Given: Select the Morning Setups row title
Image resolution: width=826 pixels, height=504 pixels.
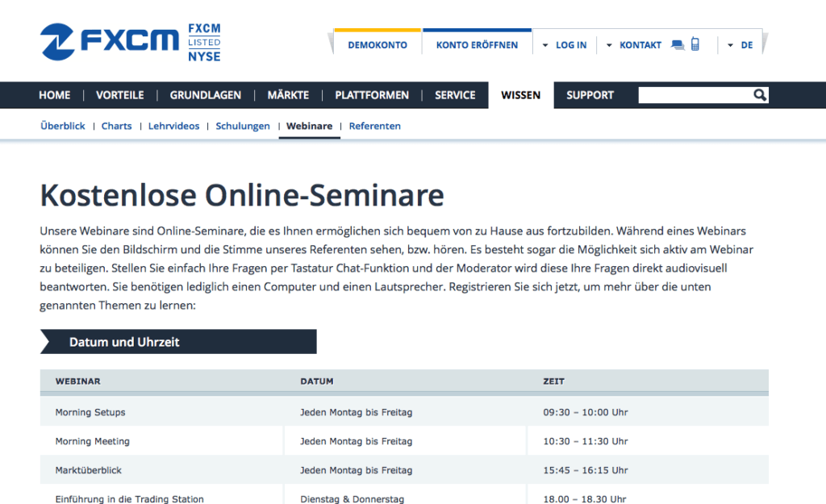Looking at the screenshot, I should click(x=90, y=412).
